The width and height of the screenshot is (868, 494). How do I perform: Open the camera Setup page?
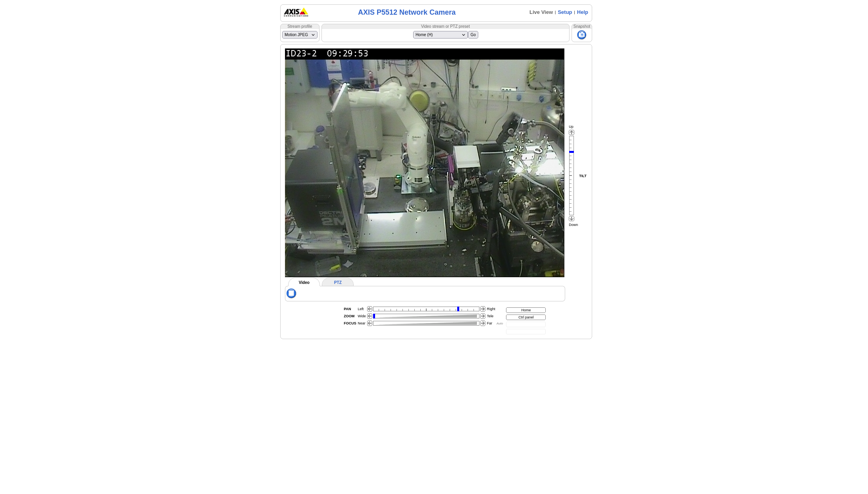[x=565, y=12]
